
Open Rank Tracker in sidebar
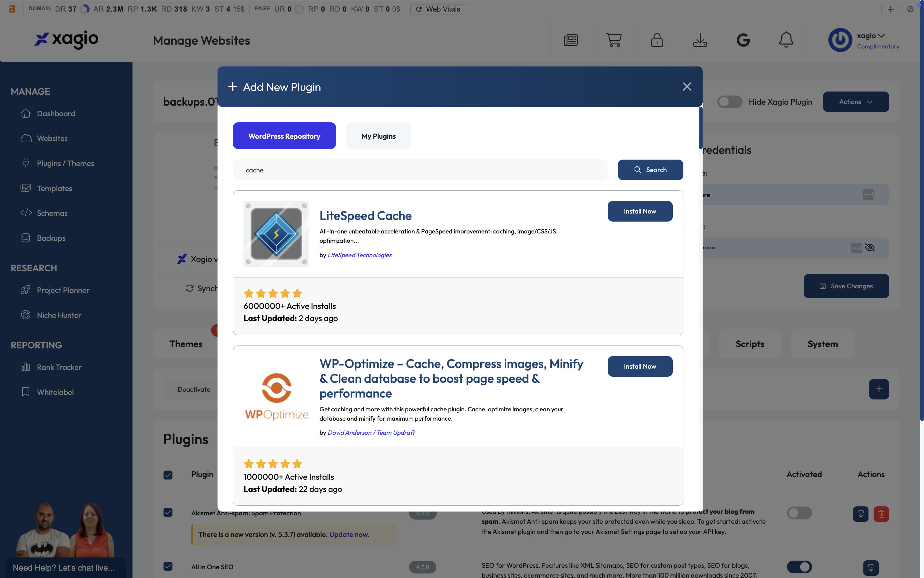pos(51,367)
